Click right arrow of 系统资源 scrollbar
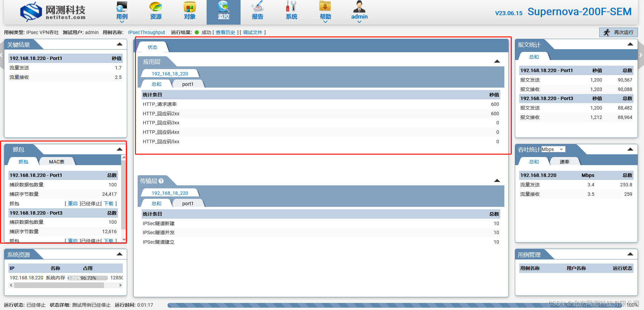 [x=120, y=285]
